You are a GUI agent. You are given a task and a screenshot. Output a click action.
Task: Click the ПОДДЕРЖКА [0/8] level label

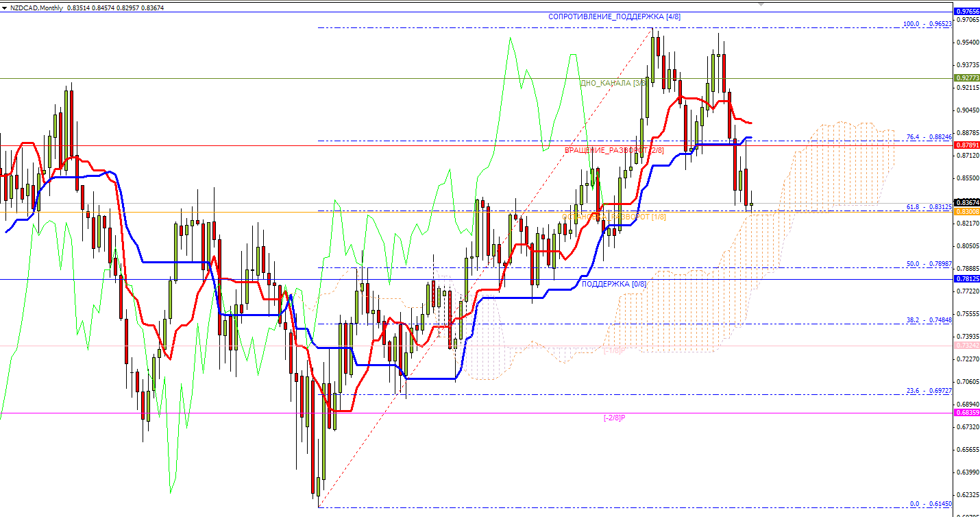613,284
